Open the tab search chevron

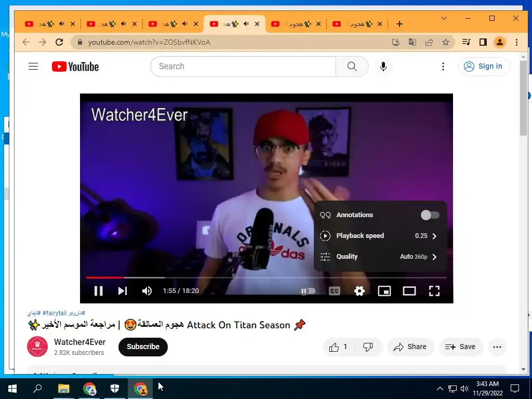pos(444,18)
